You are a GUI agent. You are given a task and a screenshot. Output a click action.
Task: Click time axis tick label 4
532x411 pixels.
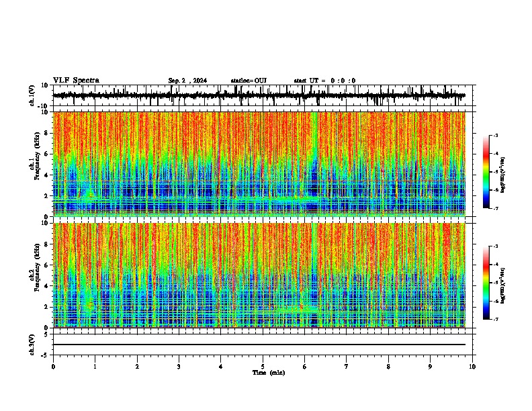[221, 367]
